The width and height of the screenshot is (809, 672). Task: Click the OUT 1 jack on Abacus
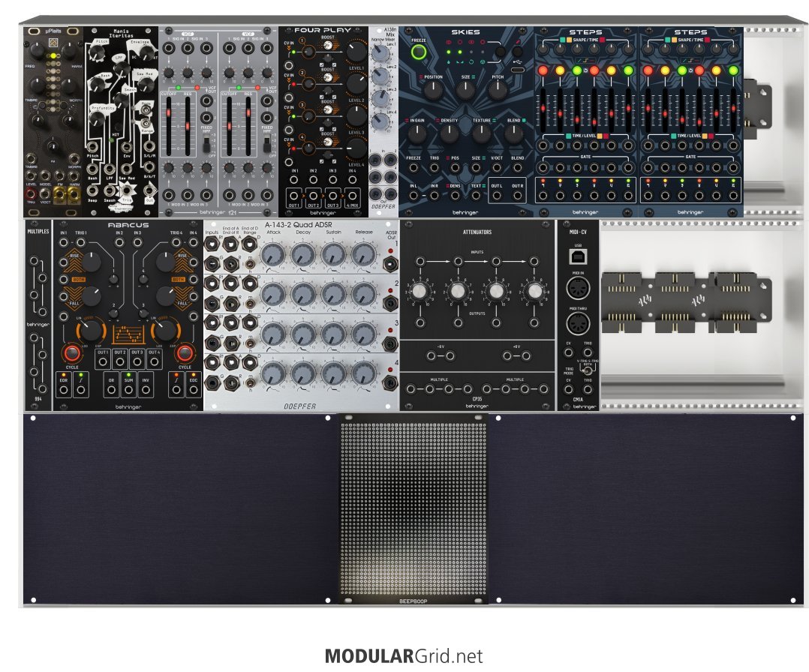(103, 361)
